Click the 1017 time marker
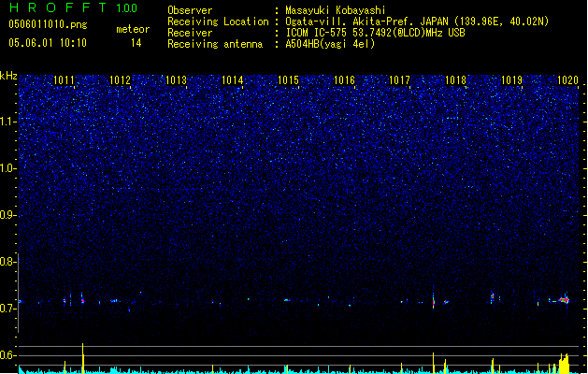588x374 pixels. point(400,80)
